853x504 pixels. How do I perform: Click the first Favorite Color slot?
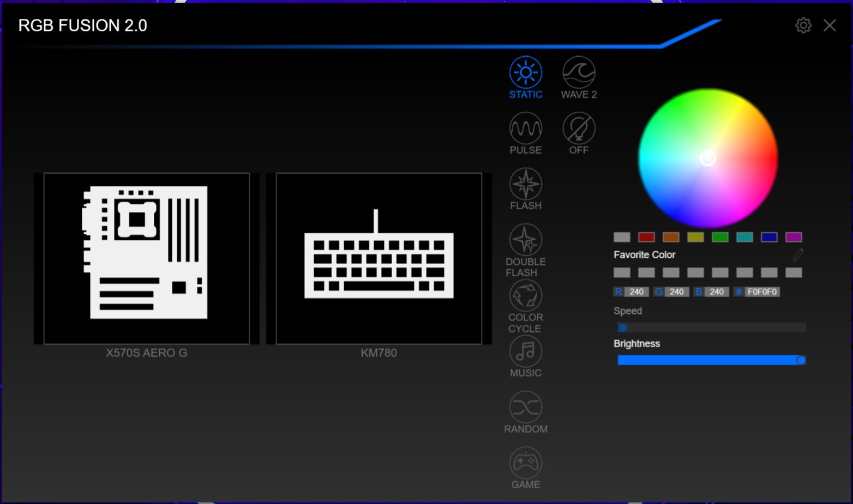(x=622, y=272)
